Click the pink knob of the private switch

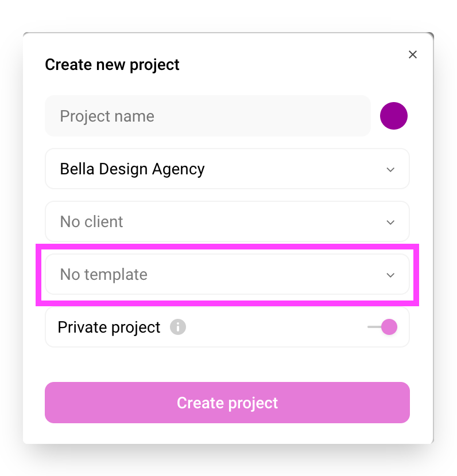389,327
